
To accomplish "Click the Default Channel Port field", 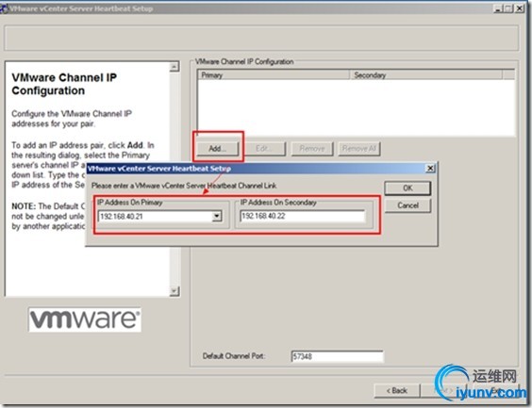I will point(338,356).
